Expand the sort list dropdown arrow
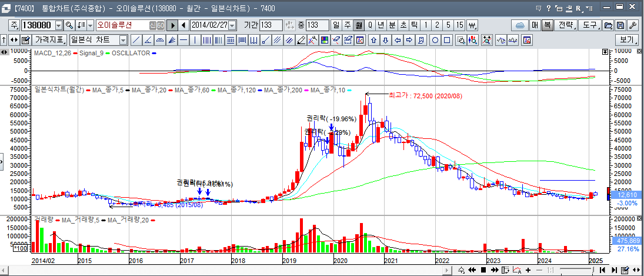The width and height of the screenshot is (644, 276). coord(91,25)
